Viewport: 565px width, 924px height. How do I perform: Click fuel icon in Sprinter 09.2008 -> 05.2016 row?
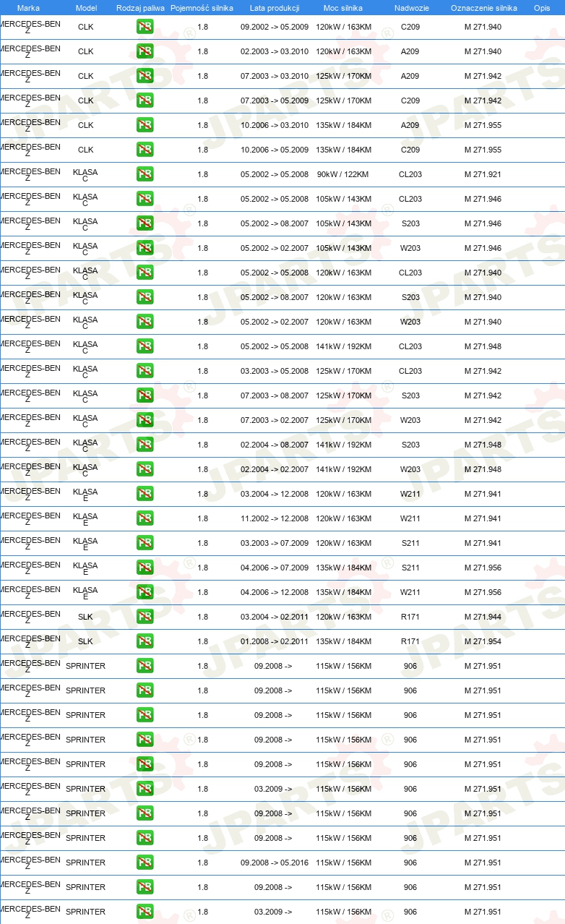pyautogui.click(x=145, y=863)
